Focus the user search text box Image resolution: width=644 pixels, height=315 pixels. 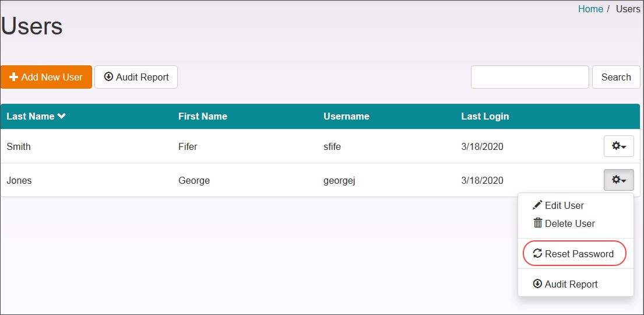click(x=530, y=77)
